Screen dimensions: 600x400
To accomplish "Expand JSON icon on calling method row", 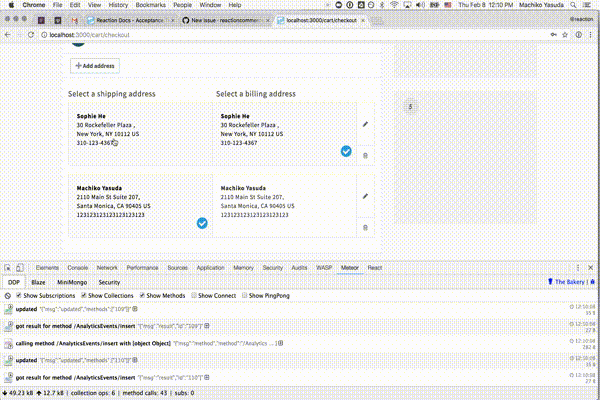I will [280, 343].
